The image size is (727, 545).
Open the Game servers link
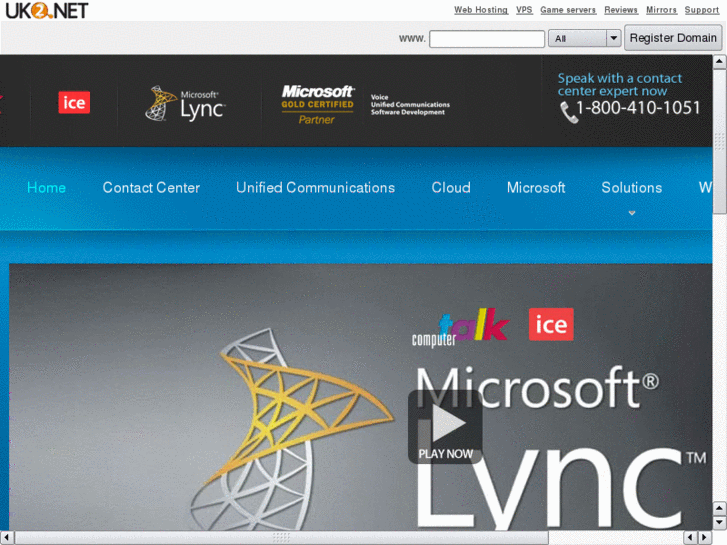tap(568, 10)
